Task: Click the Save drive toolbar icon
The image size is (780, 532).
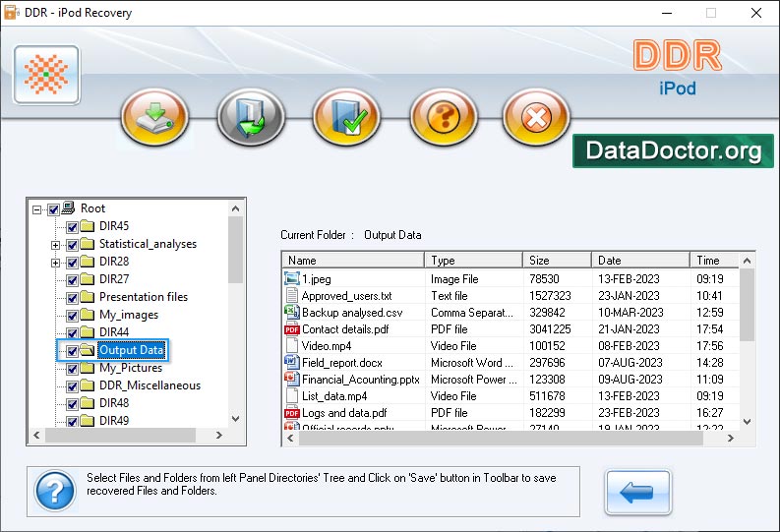Action: (x=154, y=117)
